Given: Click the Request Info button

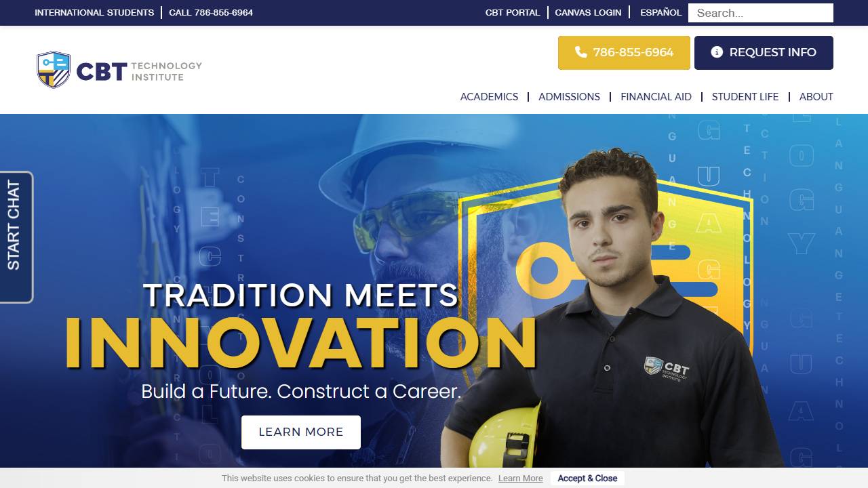Looking at the screenshot, I should pyautogui.click(x=764, y=53).
